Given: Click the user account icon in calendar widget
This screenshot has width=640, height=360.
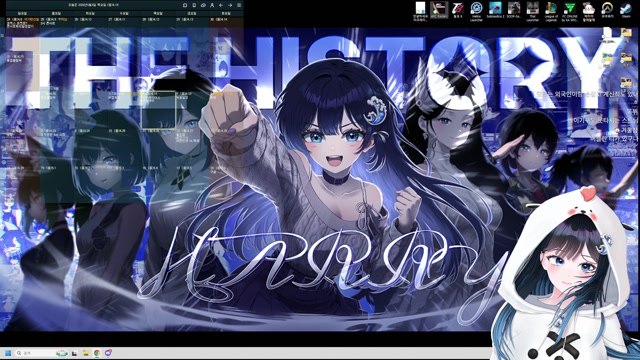Looking at the screenshot, I should (212, 5).
